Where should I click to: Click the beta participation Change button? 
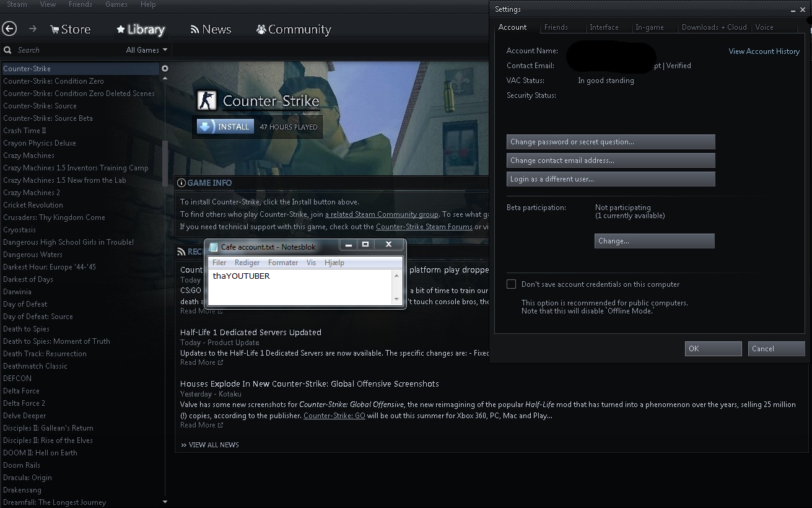pos(655,241)
